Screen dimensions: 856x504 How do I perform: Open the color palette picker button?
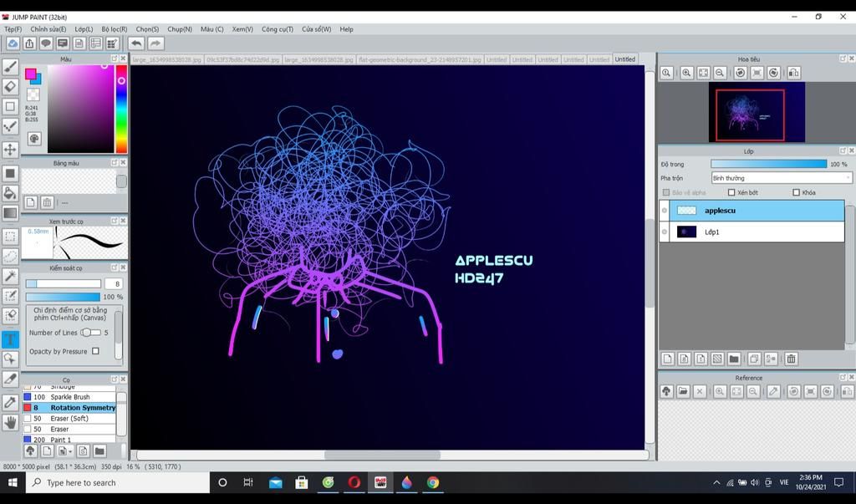click(x=33, y=139)
